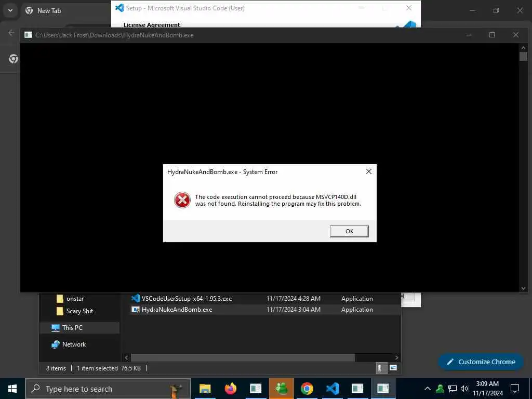Click the green person tray icon
532x399 pixels.
(x=440, y=389)
